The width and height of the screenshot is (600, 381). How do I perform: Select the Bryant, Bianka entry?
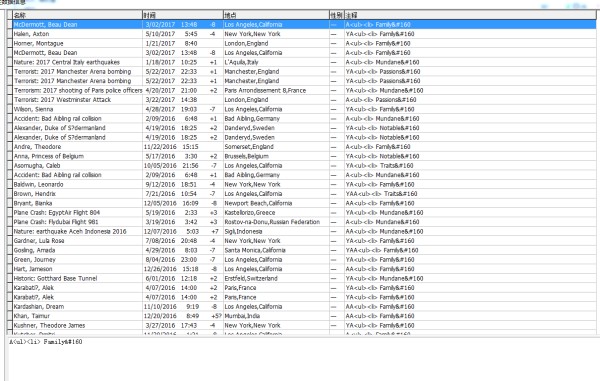33,204
